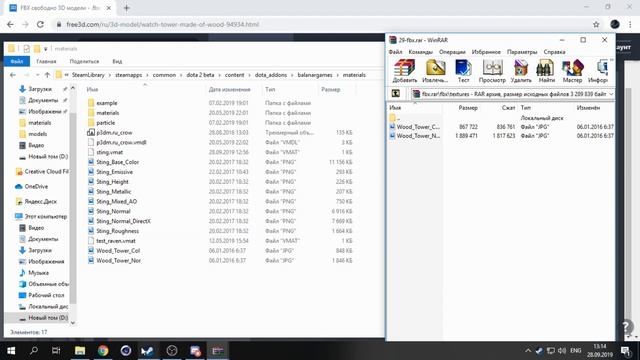Screen dimensions: 640x360
Task: Open Steam from the taskbar
Action: tap(147, 351)
